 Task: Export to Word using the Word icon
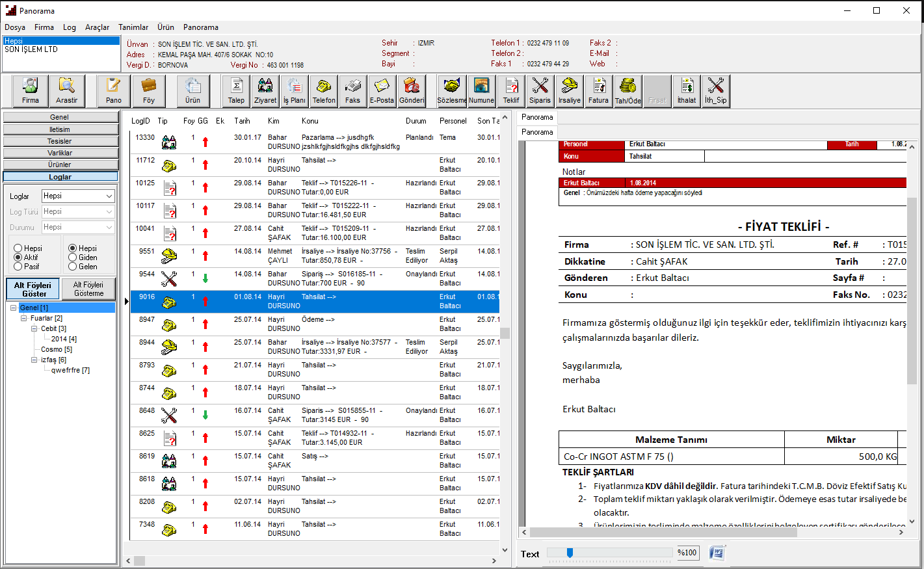pyautogui.click(x=717, y=553)
